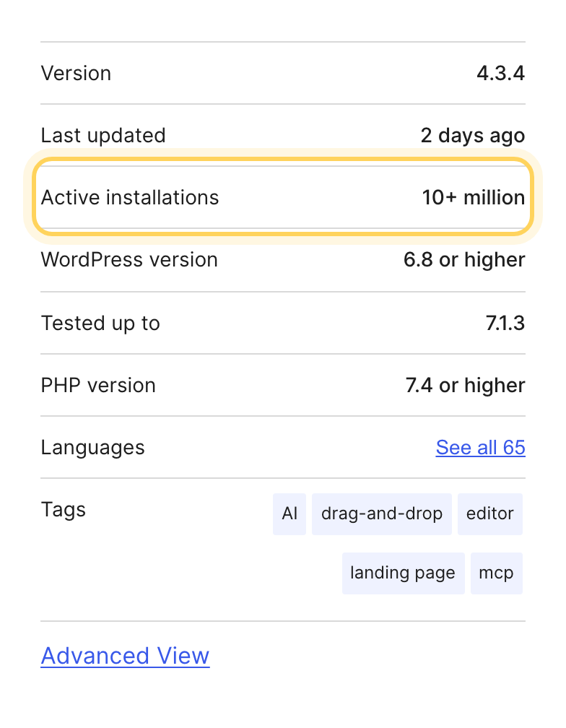Viewport: 566px width, 728px height.
Task: Click the '6.8 or higher' value
Action: pos(464,260)
